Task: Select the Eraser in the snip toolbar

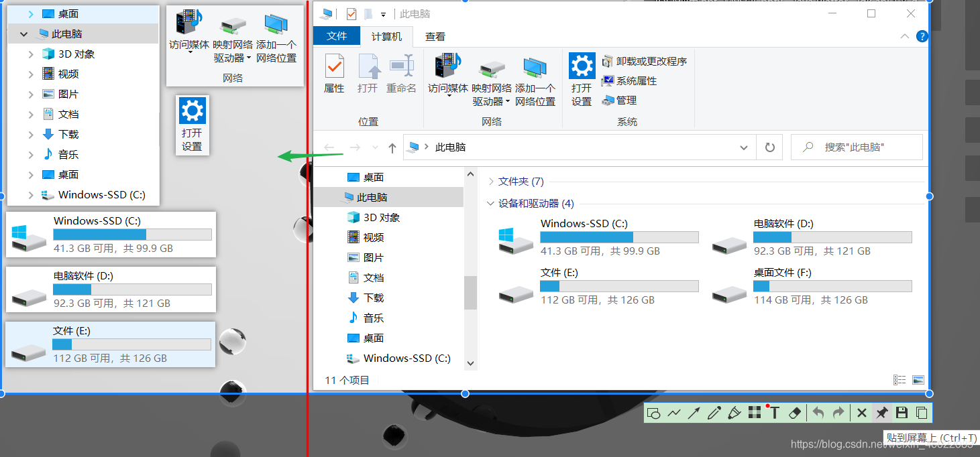Action: coord(794,413)
